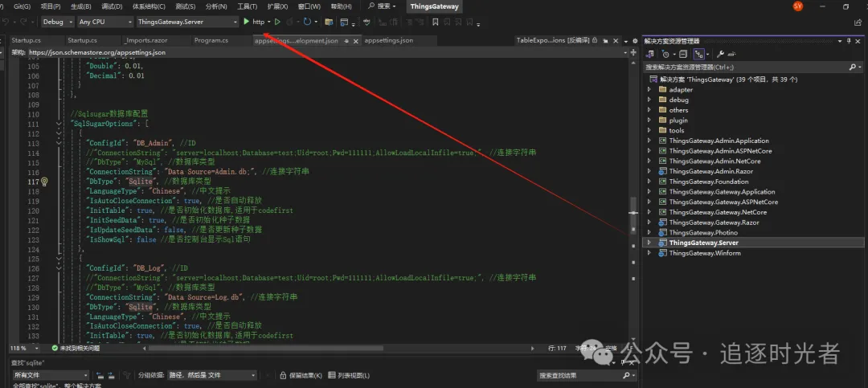The height and width of the screenshot is (388, 868).
Task: Open the dropdown arrow next to http
Action: pos(269,22)
